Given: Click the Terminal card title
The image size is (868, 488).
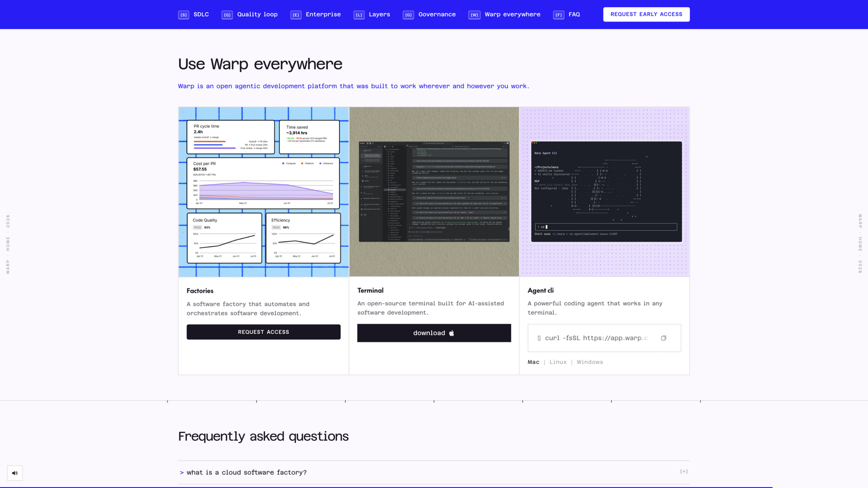Looking at the screenshot, I should (x=370, y=291).
